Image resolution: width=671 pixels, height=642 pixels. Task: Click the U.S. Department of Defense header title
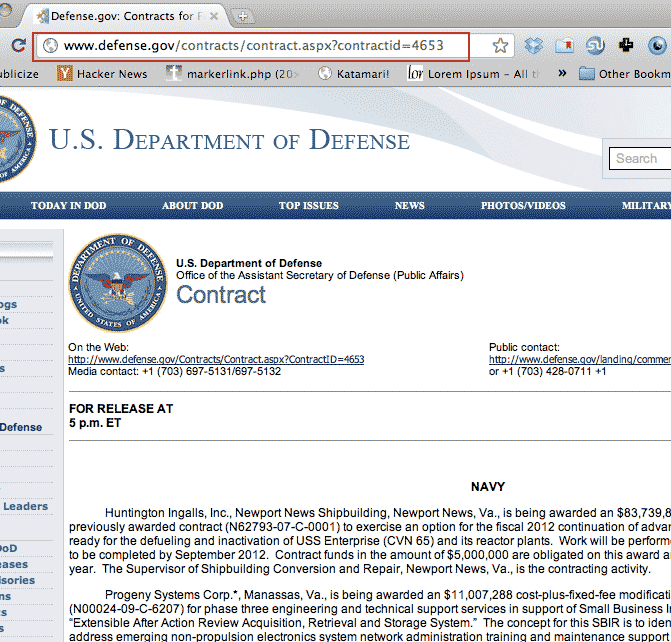pyautogui.click(x=229, y=140)
